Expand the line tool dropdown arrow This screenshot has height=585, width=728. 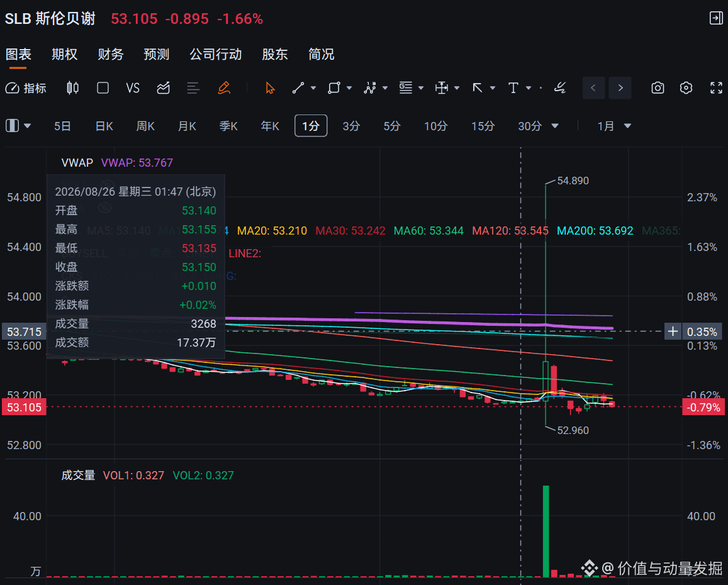coord(313,88)
